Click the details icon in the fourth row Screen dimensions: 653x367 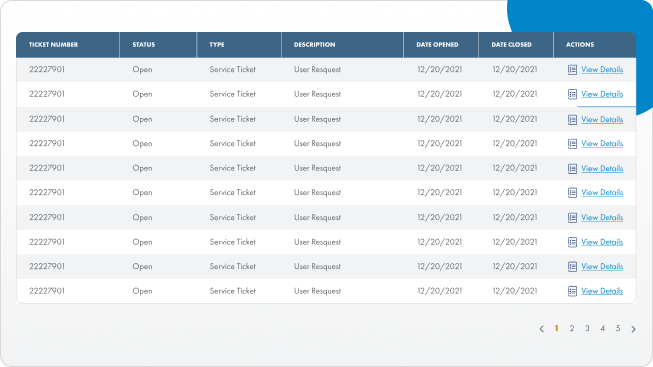click(572, 144)
